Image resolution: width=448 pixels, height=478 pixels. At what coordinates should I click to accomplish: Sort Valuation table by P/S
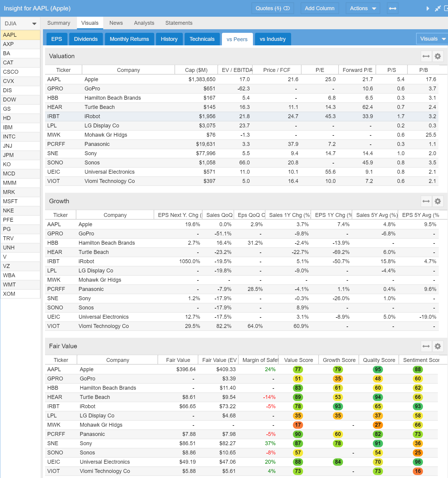point(392,70)
